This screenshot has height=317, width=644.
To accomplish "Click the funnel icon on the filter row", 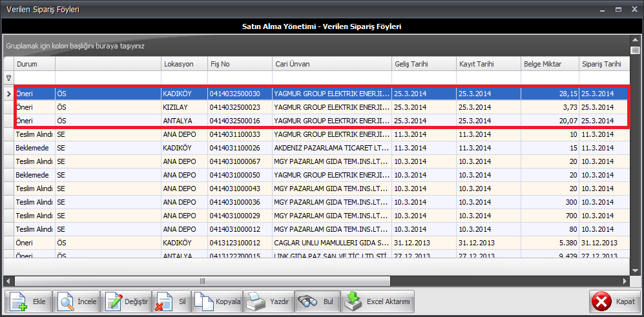I will coord(8,77).
